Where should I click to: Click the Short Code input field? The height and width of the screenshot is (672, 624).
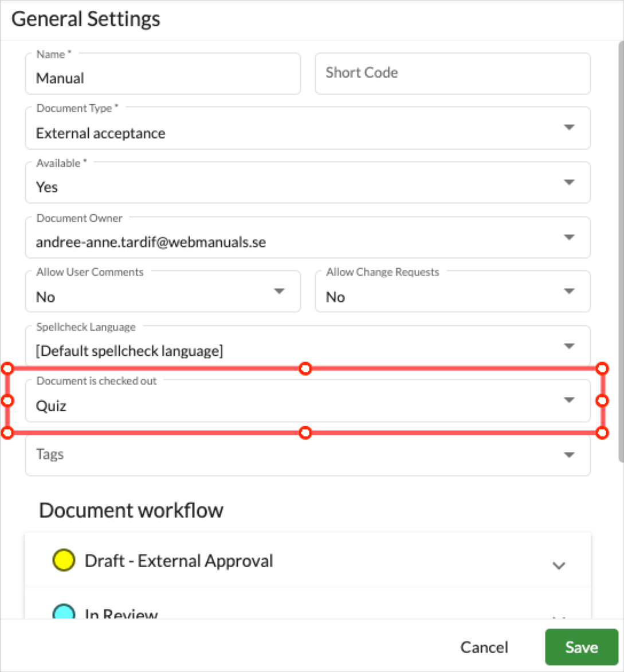click(x=453, y=74)
